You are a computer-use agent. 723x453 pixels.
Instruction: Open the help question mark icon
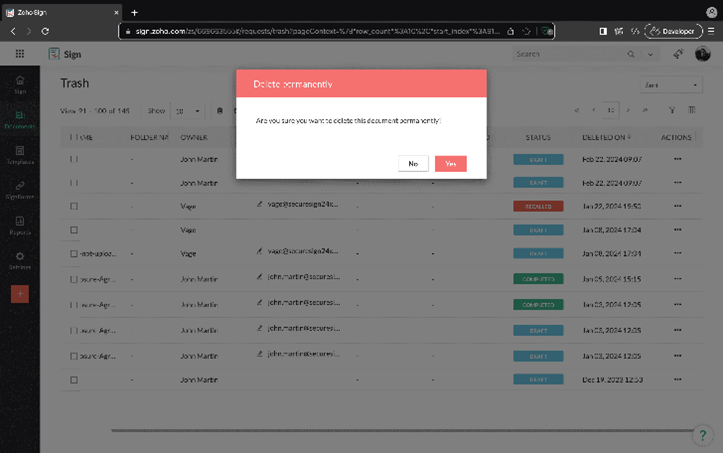click(702, 435)
